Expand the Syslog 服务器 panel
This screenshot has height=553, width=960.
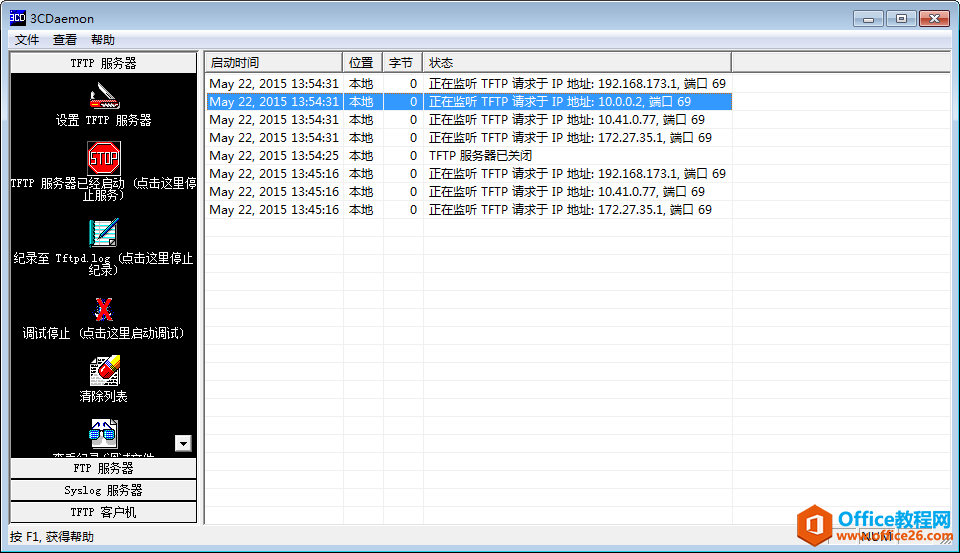tap(103, 490)
